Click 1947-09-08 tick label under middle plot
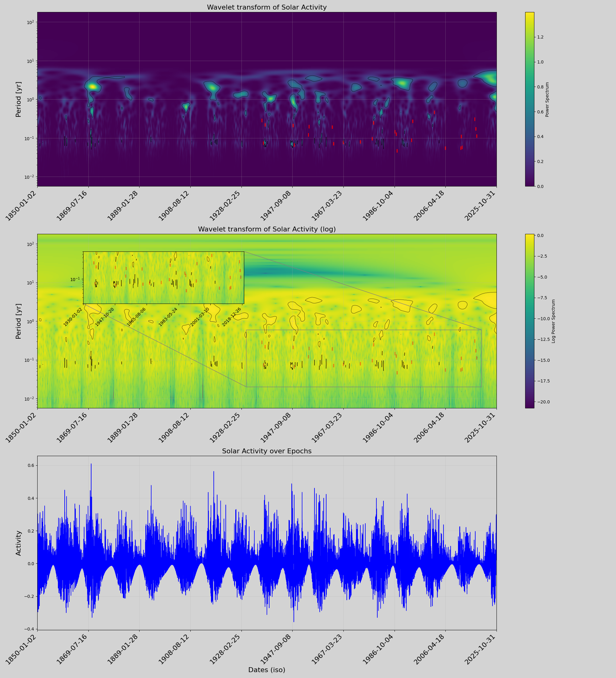Viewport: 616px width, 678px height. (x=276, y=428)
